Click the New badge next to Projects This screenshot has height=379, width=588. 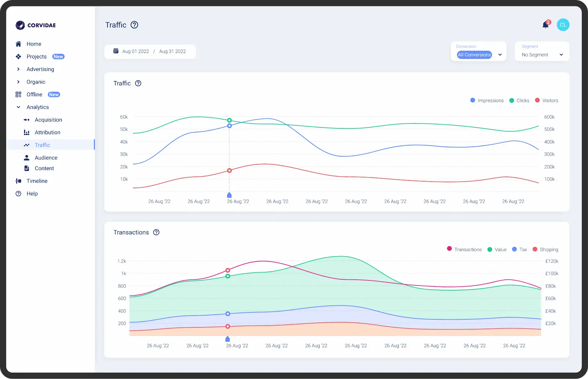click(58, 57)
